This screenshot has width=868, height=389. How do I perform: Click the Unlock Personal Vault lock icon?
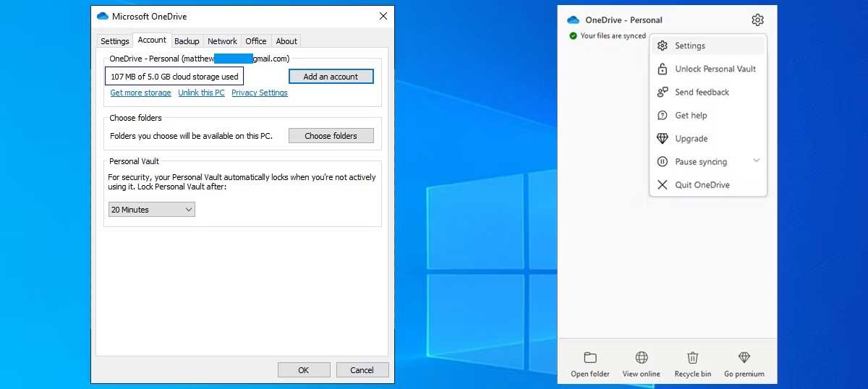pyautogui.click(x=662, y=69)
